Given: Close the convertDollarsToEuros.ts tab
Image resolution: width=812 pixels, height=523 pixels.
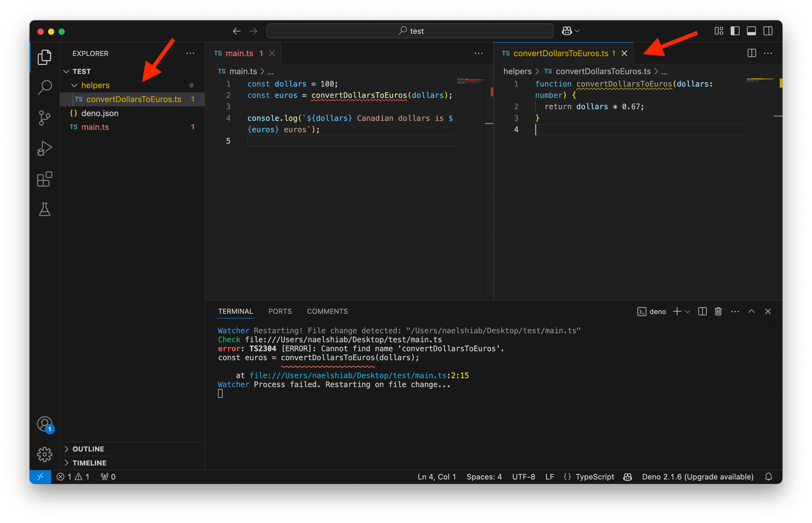Looking at the screenshot, I should point(624,53).
